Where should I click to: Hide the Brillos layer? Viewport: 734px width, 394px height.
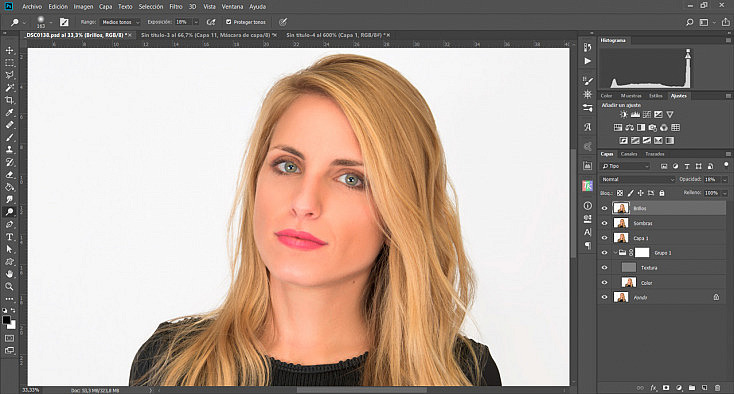tap(604, 208)
